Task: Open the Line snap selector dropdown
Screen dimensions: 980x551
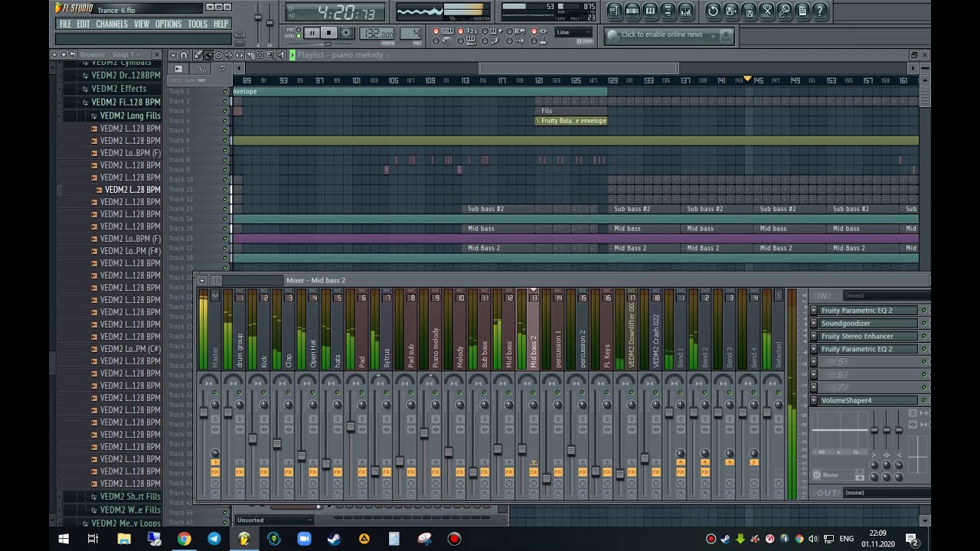Action: pos(573,33)
